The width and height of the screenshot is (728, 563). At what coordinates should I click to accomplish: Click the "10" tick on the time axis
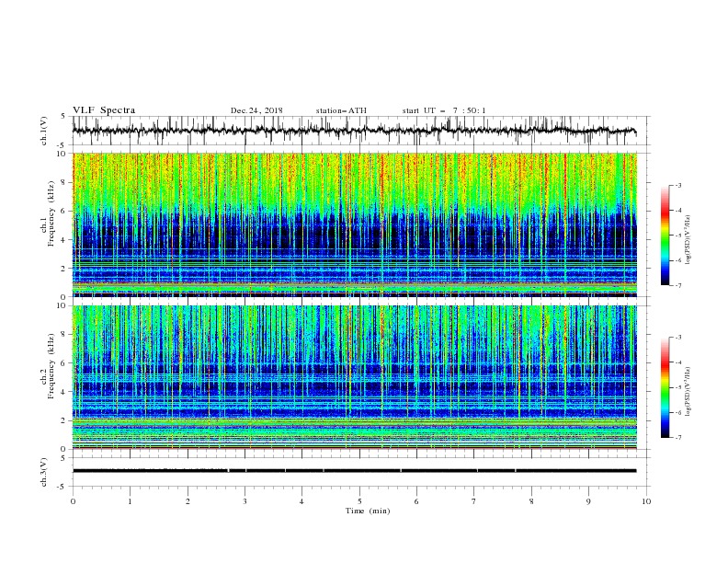tap(646, 501)
